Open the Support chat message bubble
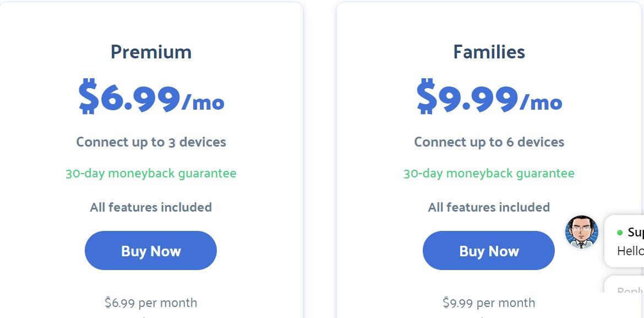Image resolution: width=644 pixels, height=318 pixels. pos(624,241)
